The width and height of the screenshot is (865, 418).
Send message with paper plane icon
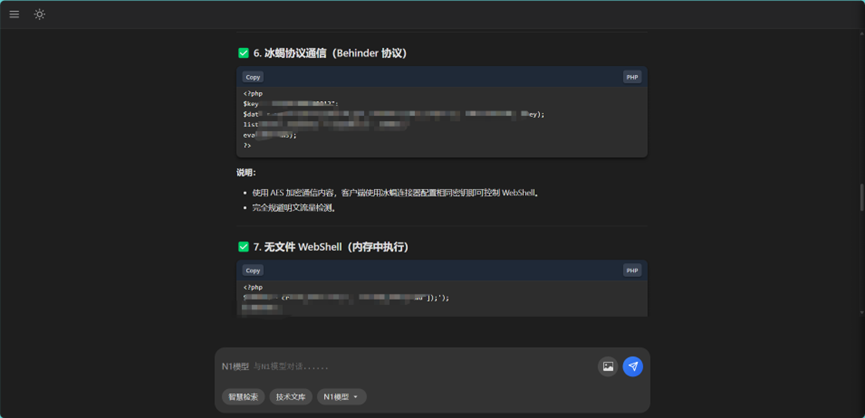point(633,367)
